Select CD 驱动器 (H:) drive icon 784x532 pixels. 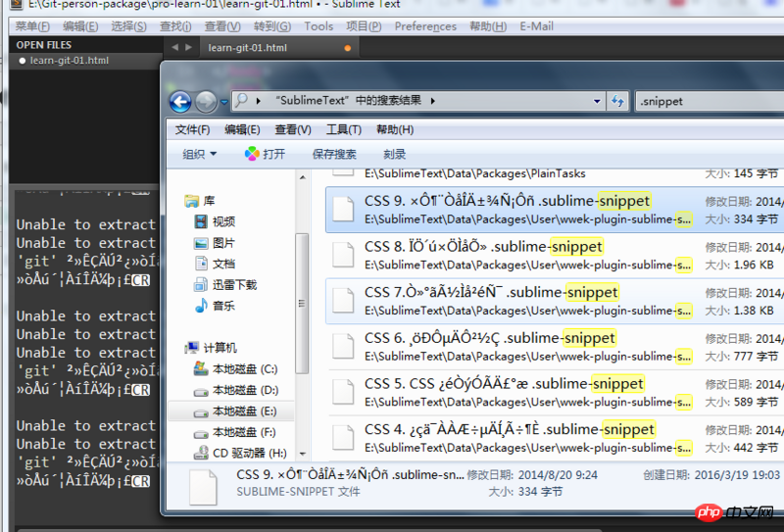201,453
